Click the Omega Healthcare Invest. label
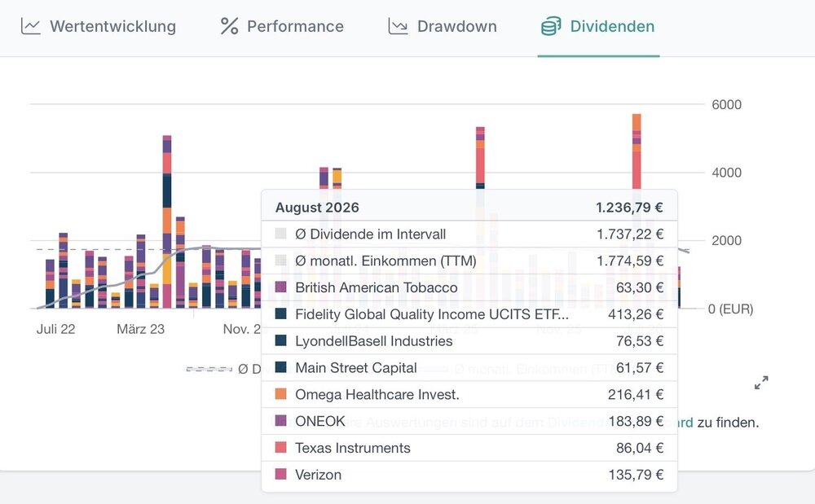This screenshot has width=815, height=504. click(x=377, y=394)
